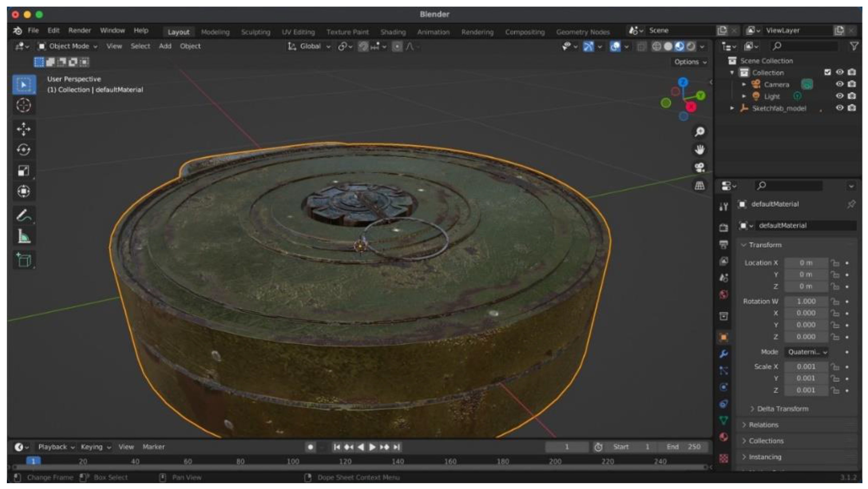This screenshot has height=489, width=868.
Task: Select the 3D Cursor tool
Action: point(24,105)
